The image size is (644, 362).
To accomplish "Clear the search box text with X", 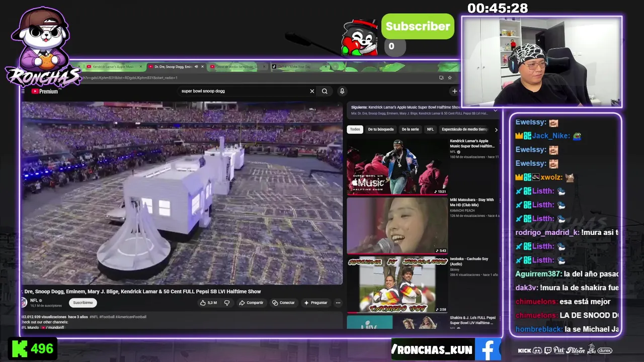I will (312, 91).
